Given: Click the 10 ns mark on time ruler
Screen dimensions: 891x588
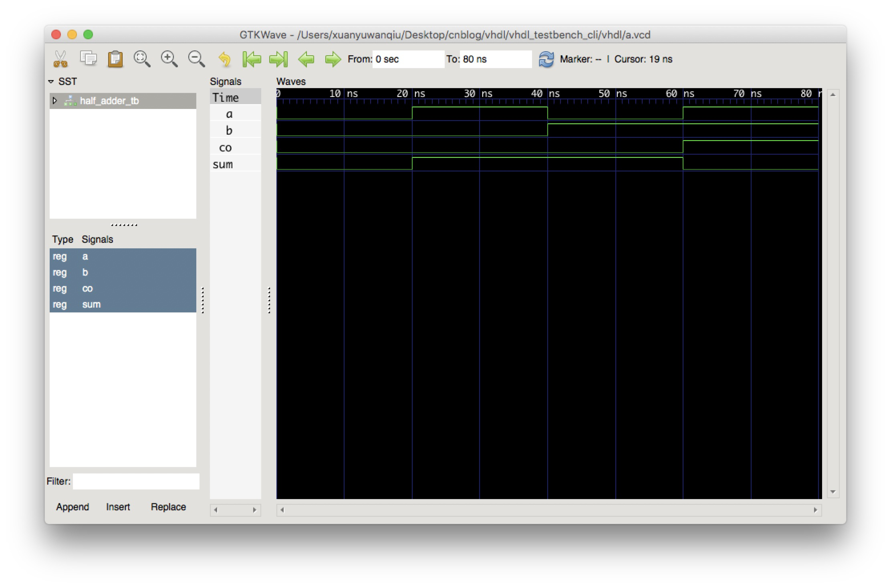Looking at the screenshot, I should [344, 94].
